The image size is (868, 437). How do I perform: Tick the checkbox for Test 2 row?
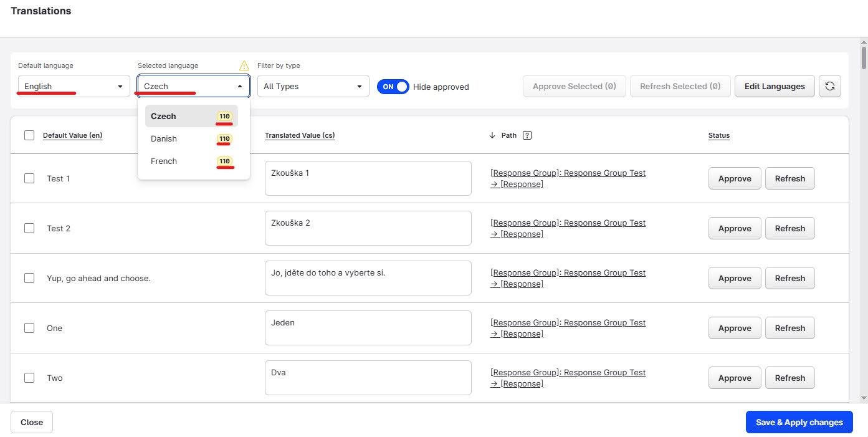(x=29, y=228)
